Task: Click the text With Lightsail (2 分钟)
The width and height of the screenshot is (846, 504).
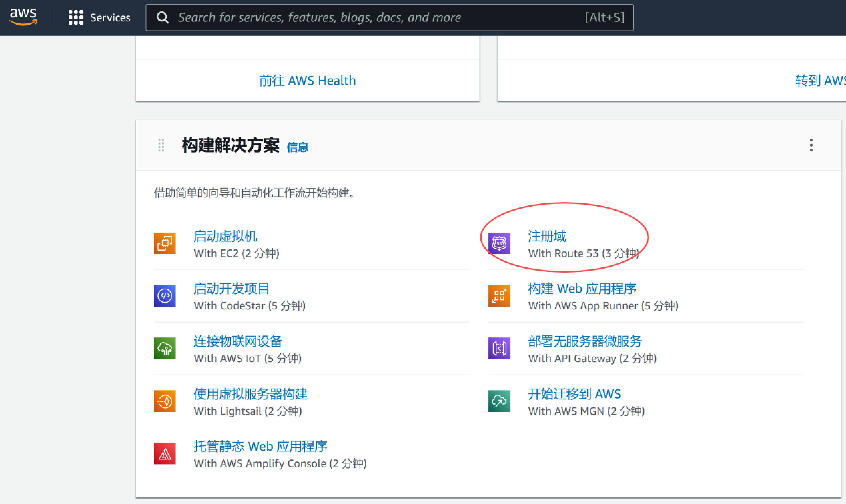Action: (248, 411)
